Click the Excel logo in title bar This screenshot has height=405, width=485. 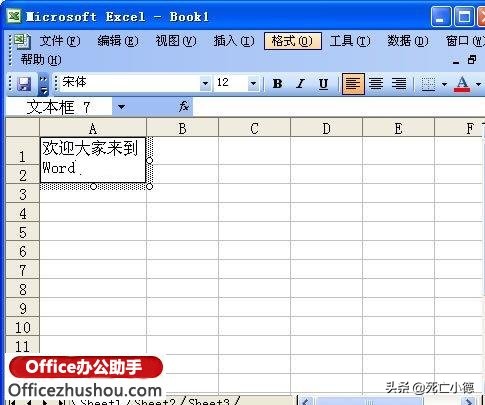click(14, 16)
